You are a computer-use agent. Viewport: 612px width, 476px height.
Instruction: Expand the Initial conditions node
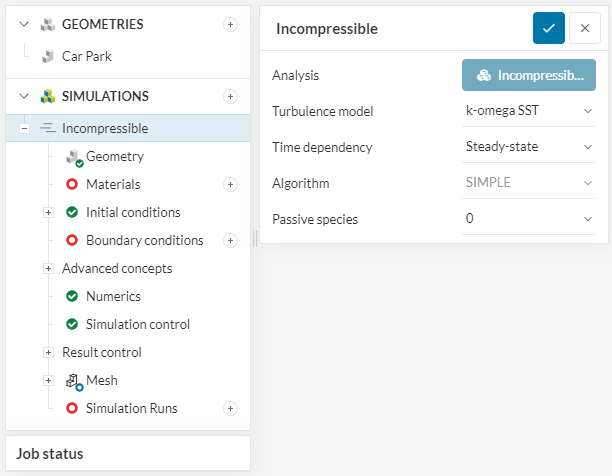tap(47, 212)
